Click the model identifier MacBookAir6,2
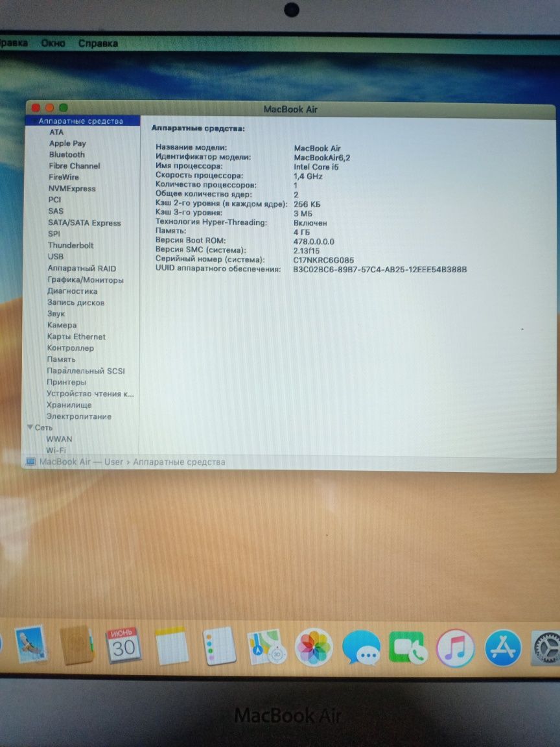The height and width of the screenshot is (747, 560). 321,157
